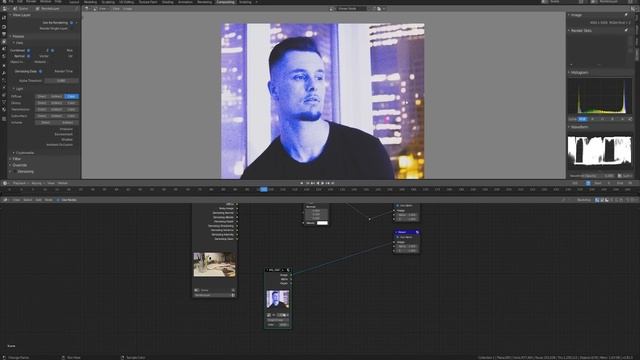The width and height of the screenshot is (640, 360).
Task: Jump to the timeline end frame
Action: point(333,183)
